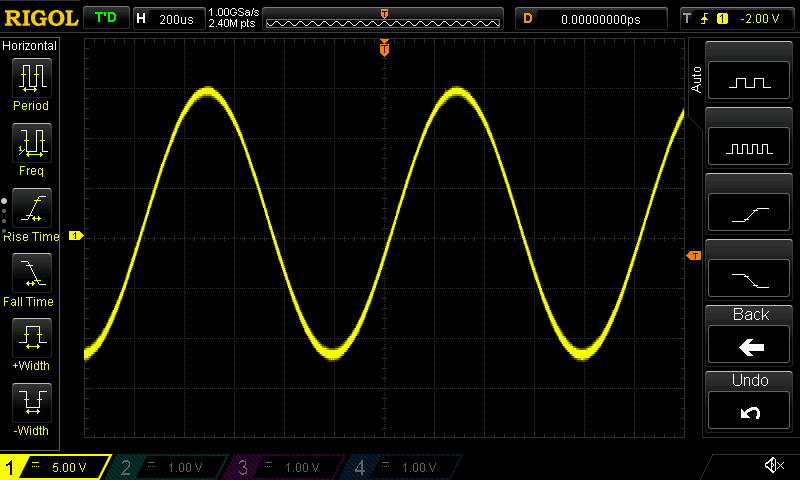The width and height of the screenshot is (800, 480).
Task: Choose the rising edge slope option
Action: (749, 212)
